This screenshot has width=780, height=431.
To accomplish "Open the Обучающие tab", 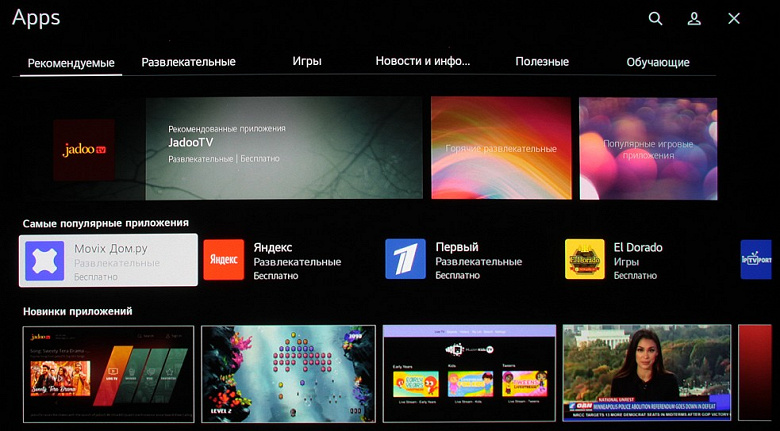I will click(x=658, y=62).
